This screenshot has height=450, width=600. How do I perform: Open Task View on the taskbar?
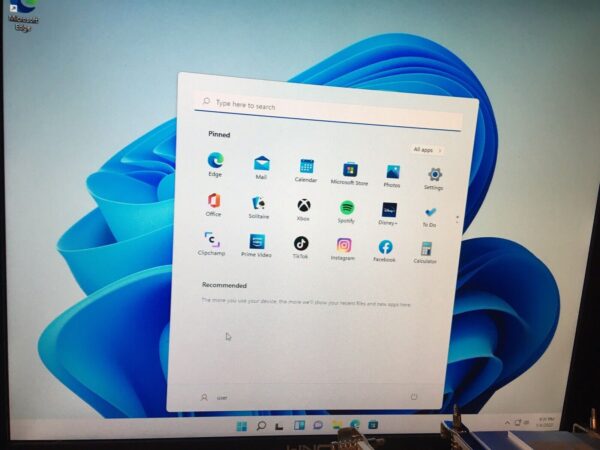(280, 426)
